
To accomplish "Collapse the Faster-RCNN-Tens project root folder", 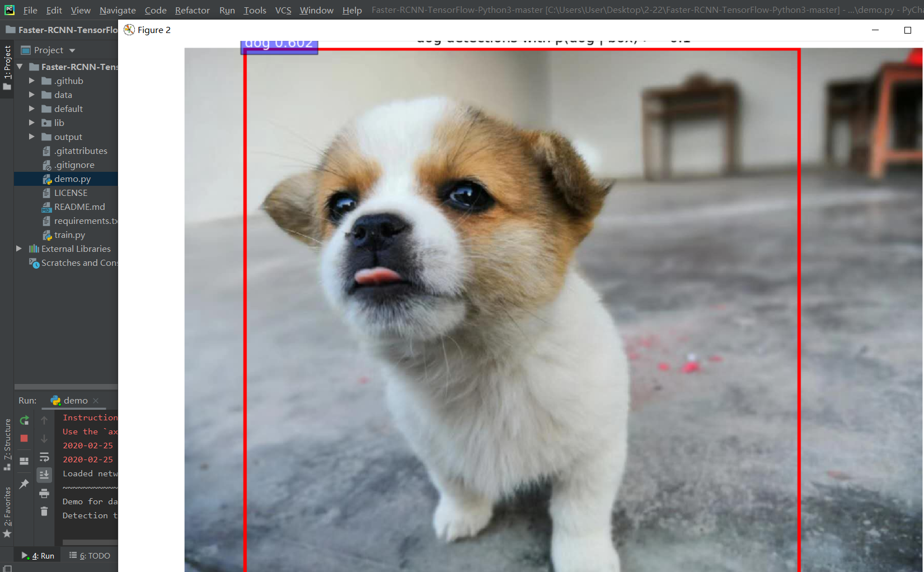I will tap(20, 66).
